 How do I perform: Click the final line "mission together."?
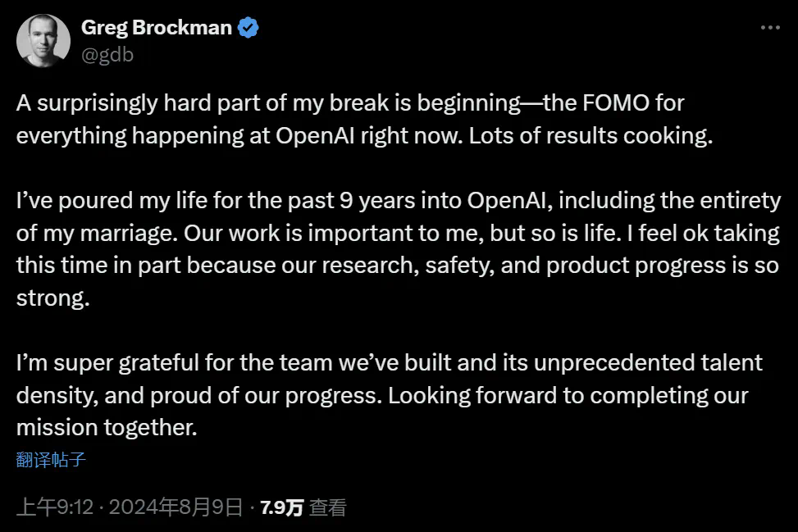pyautogui.click(x=108, y=427)
